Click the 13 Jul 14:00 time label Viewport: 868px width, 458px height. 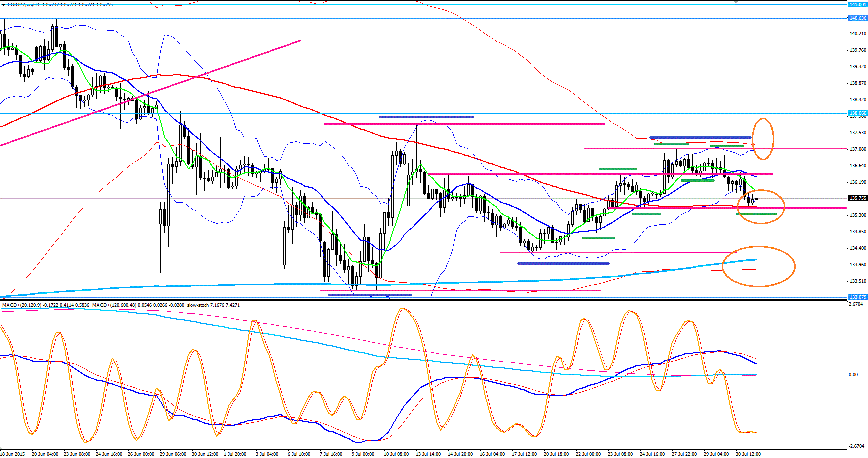[429, 454]
